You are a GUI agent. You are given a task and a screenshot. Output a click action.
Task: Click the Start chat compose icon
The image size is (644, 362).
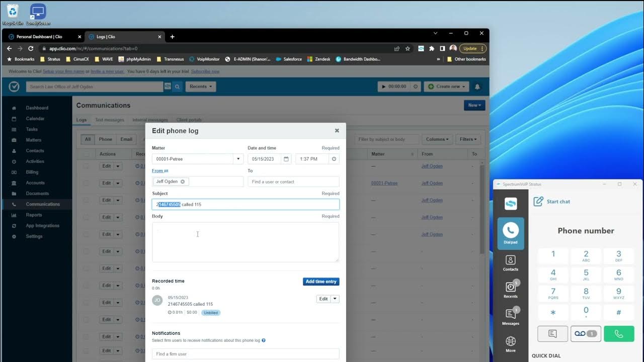click(538, 202)
